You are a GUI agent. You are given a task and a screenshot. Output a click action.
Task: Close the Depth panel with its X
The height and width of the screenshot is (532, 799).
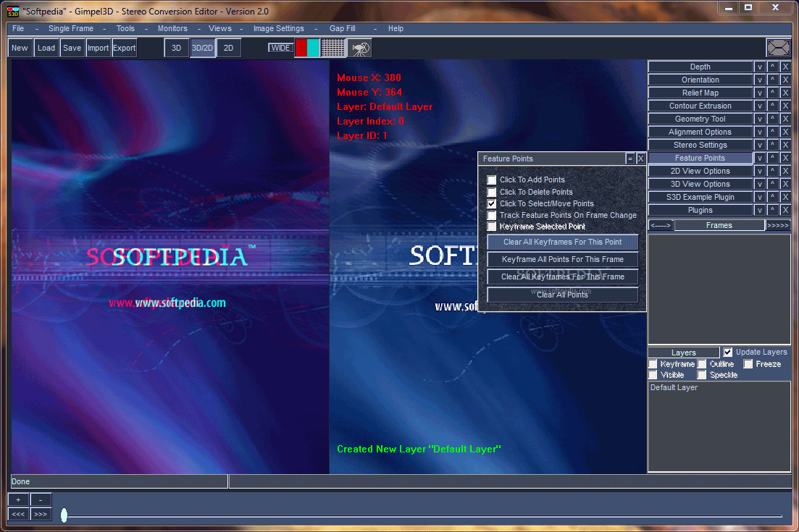pyautogui.click(x=785, y=67)
